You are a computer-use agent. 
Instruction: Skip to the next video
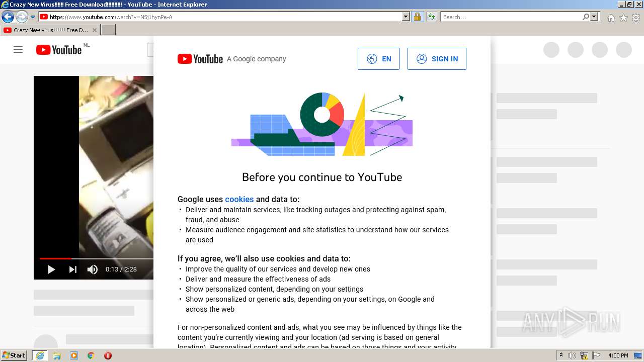click(x=73, y=269)
